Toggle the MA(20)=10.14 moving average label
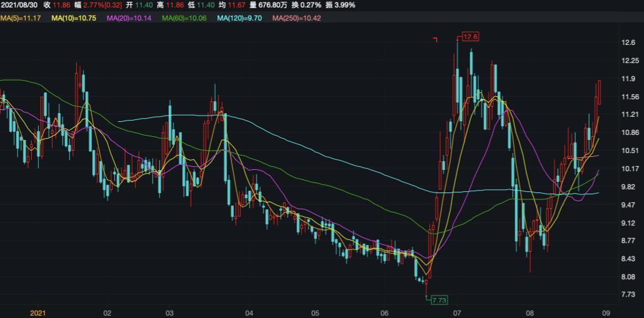The width and height of the screenshot is (644, 318). tap(129, 19)
